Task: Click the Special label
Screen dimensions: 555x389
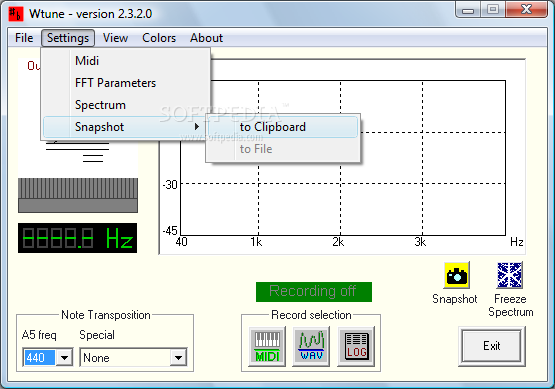Action: click(x=97, y=335)
